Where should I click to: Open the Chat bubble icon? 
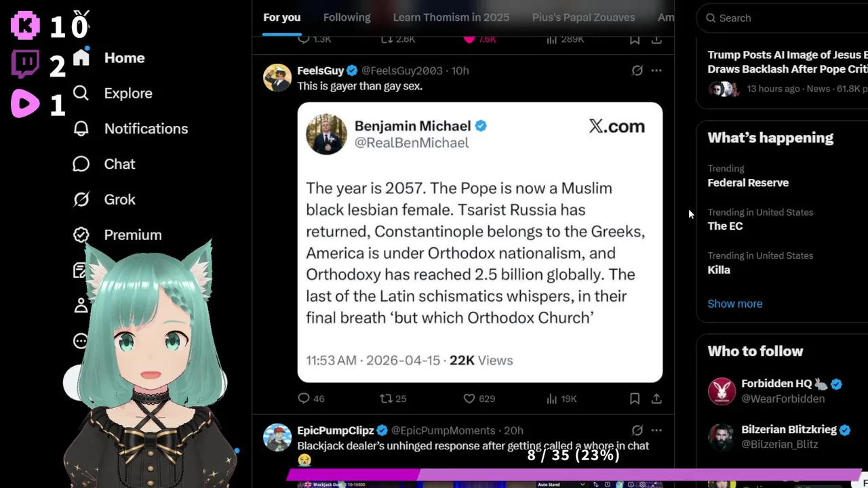pyautogui.click(x=81, y=164)
